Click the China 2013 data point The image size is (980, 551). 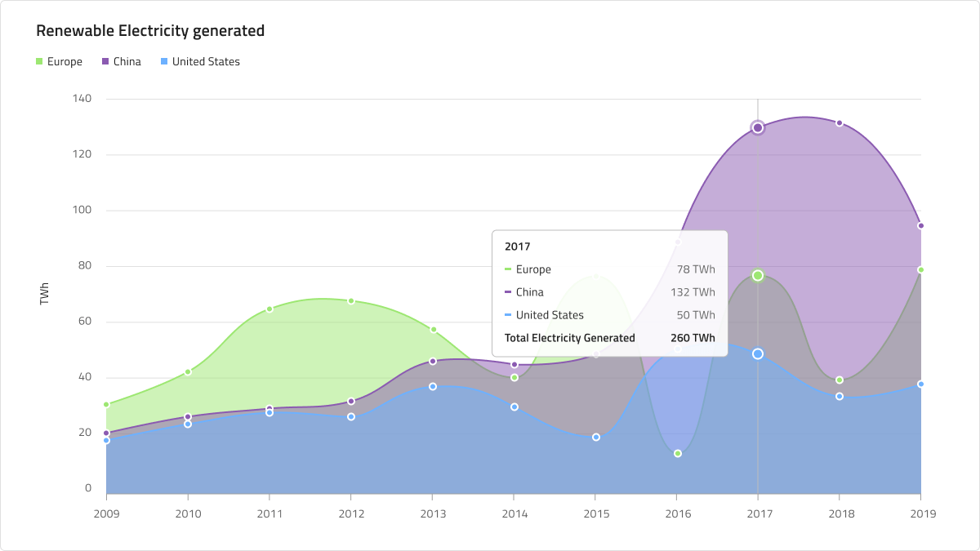click(433, 361)
